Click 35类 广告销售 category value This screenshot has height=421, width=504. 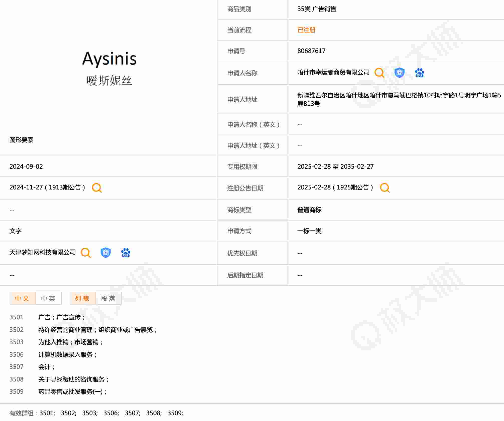(x=317, y=9)
